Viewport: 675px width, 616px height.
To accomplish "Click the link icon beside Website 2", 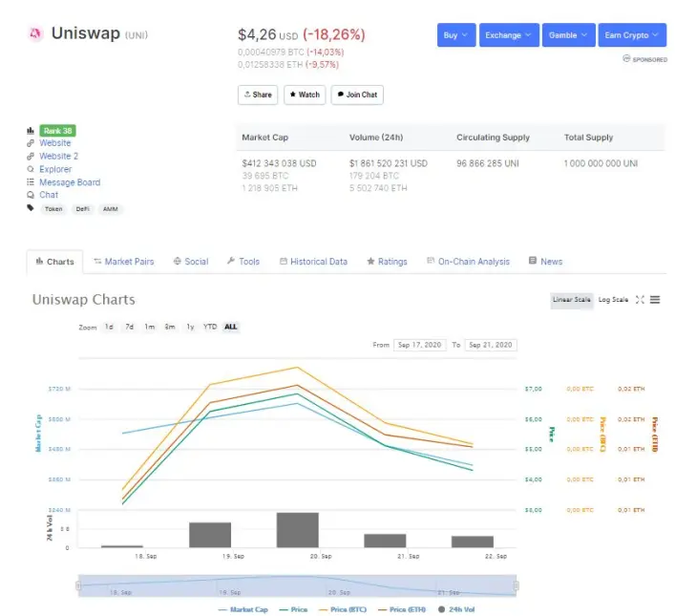I will coord(31,156).
